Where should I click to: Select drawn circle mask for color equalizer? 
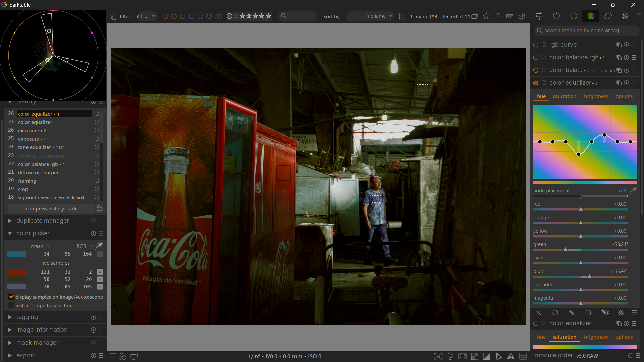555,313
